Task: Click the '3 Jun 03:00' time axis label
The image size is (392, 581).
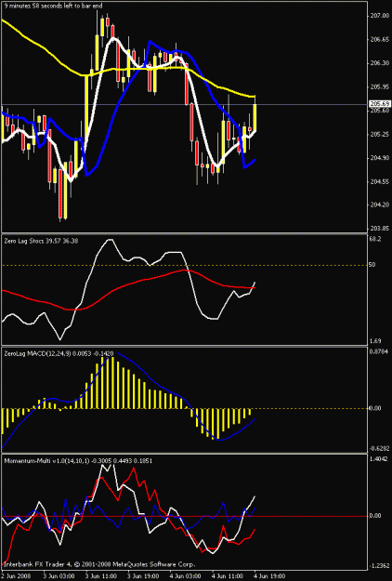Action: (59, 576)
